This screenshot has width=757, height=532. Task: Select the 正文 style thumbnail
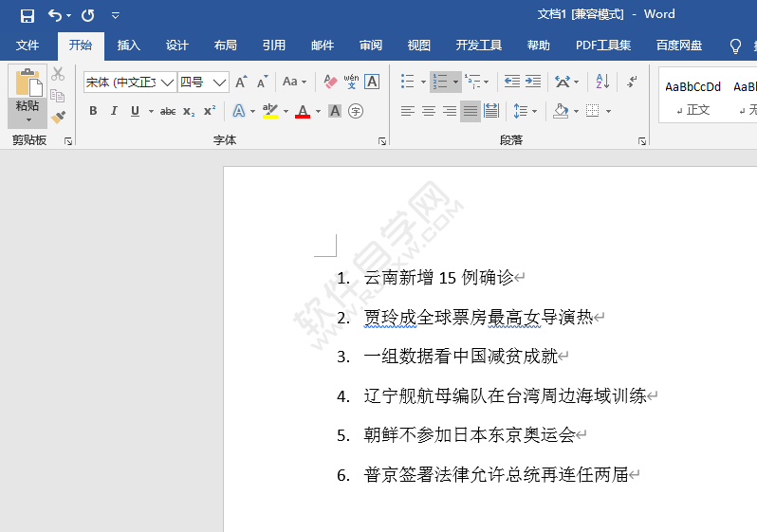692,97
